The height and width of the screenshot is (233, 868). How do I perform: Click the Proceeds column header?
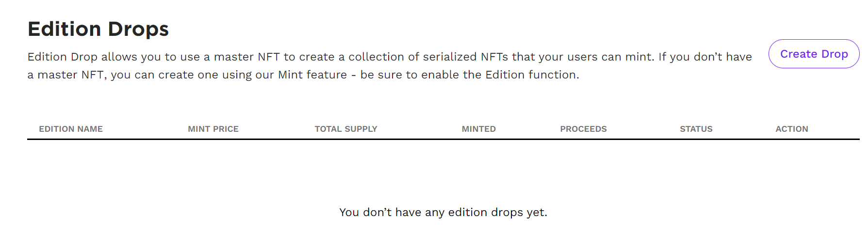tap(583, 129)
